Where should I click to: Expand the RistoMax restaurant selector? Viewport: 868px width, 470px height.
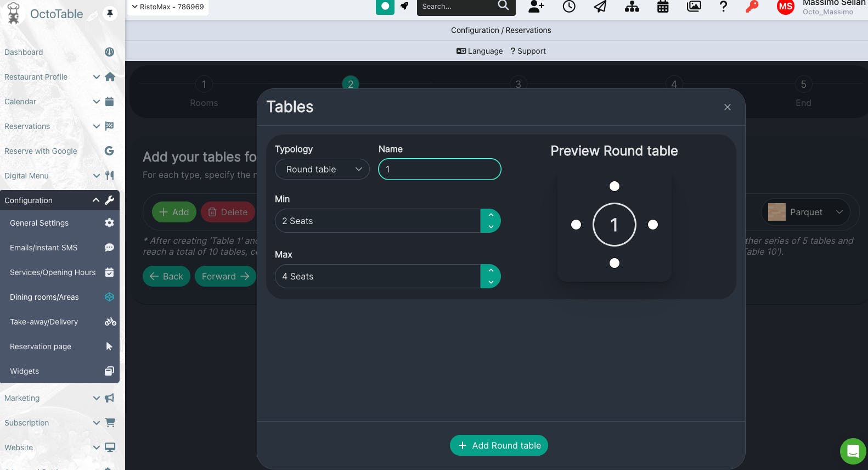tap(168, 7)
